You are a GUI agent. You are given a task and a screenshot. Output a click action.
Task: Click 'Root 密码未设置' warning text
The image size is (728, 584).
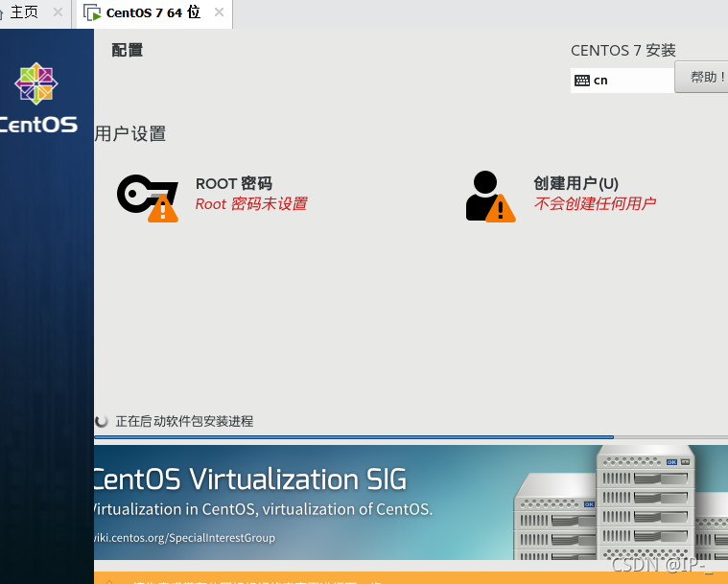click(251, 204)
